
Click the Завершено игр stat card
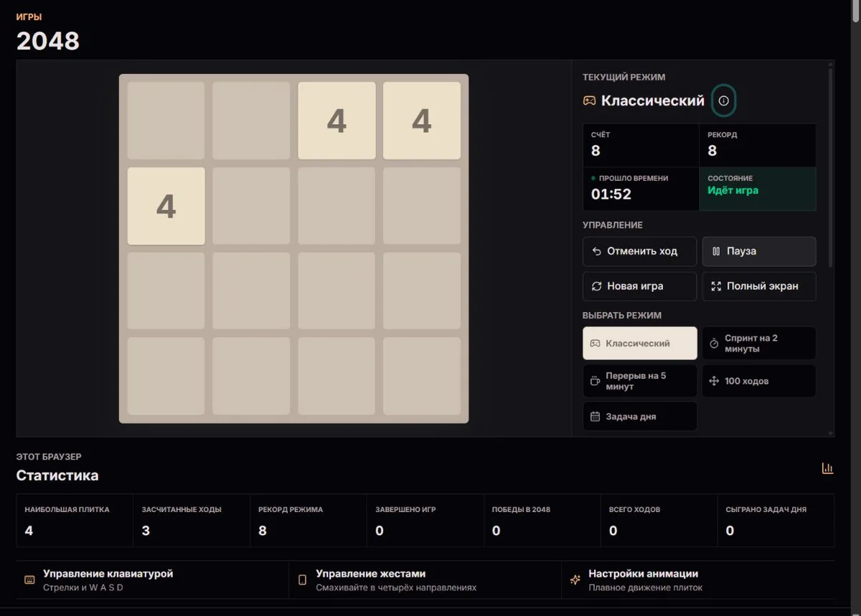pos(425,521)
